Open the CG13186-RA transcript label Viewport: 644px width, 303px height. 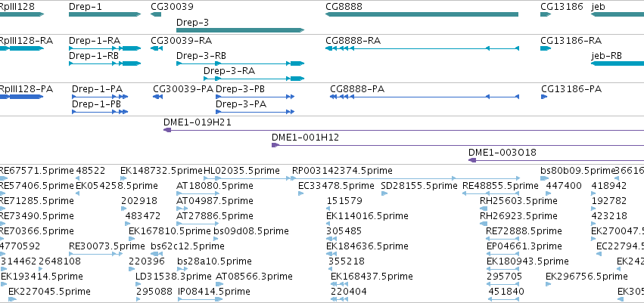pyautogui.click(x=571, y=41)
